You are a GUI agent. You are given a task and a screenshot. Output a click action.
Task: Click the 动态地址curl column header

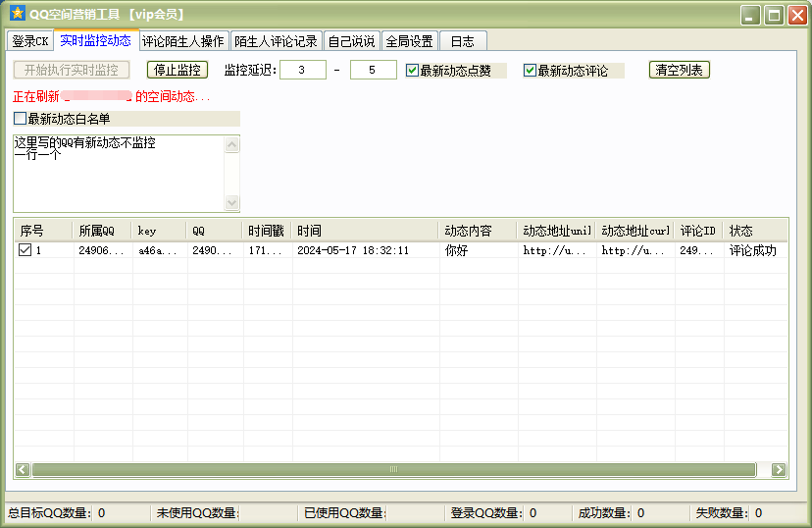coord(634,231)
